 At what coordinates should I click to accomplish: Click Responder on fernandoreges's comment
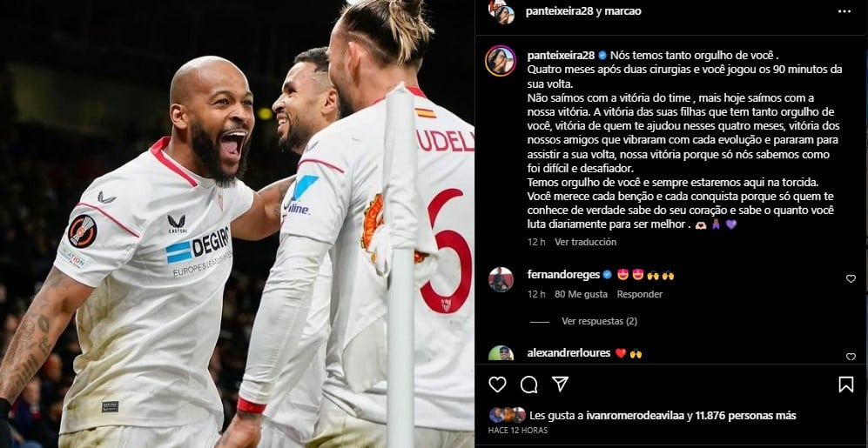coord(640,294)
